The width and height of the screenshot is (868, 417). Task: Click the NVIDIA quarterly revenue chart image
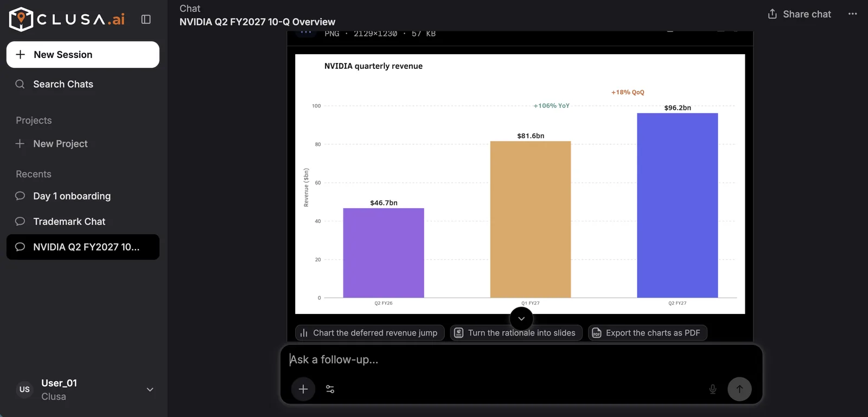520,184
